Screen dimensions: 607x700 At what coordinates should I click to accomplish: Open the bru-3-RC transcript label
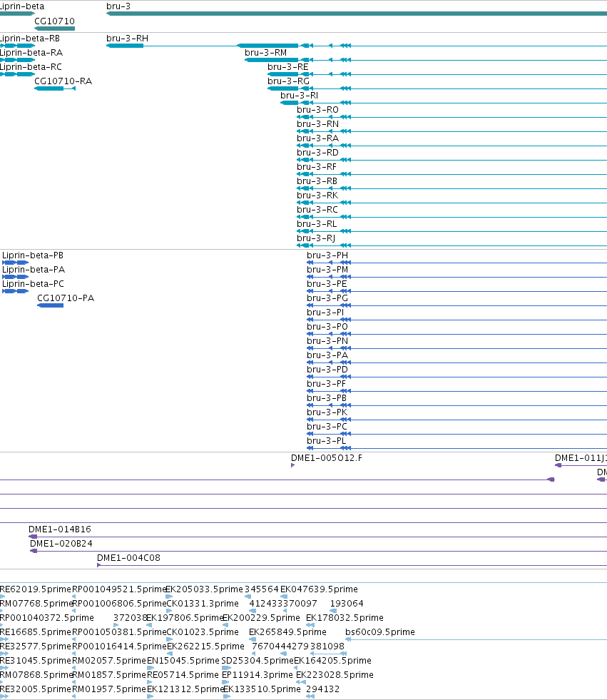(x=317, y=210)
